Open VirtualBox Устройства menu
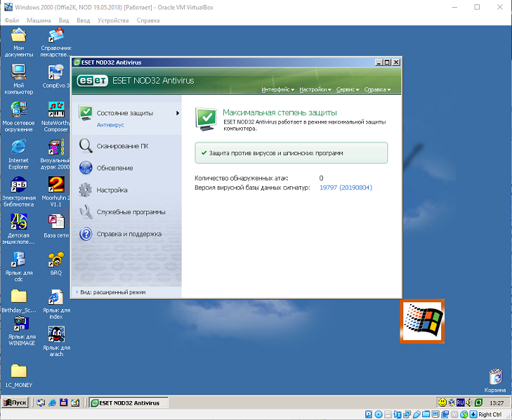512x420 pixels. tap(113, 20)
